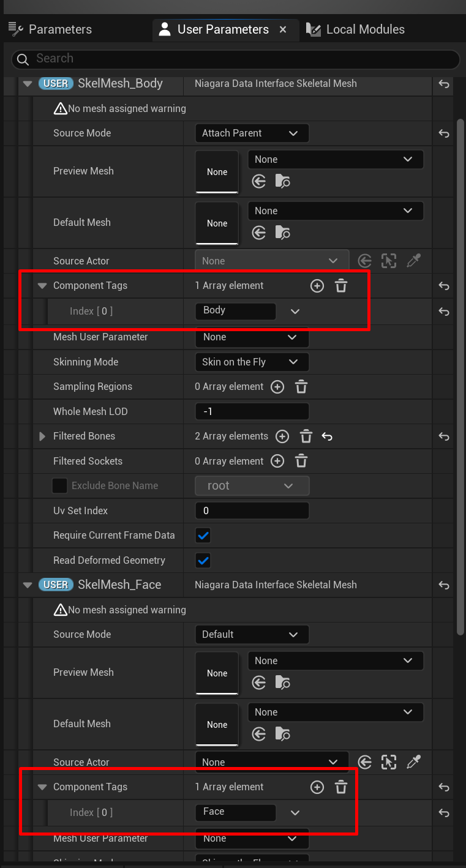This screenshot has height=868, width=466.
Task: Delete all SkelMesh_Body Component Tags elements
Action: pos(341,286)
